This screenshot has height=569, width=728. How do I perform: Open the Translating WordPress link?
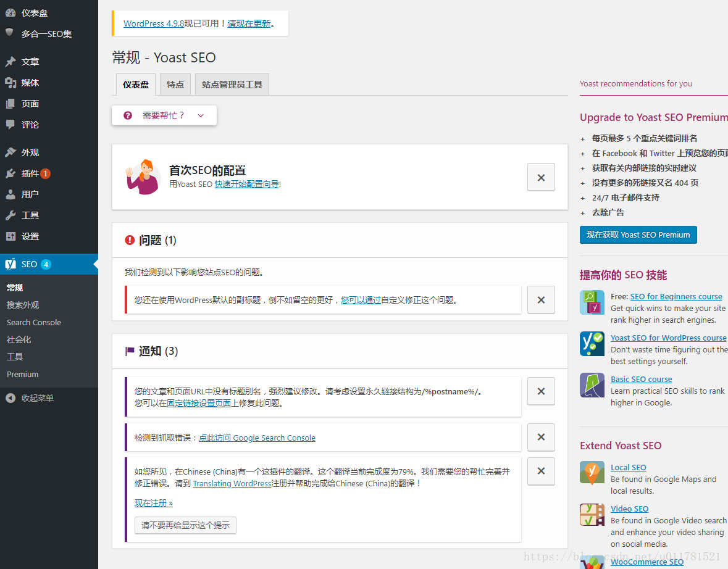(x=232, y=484)
